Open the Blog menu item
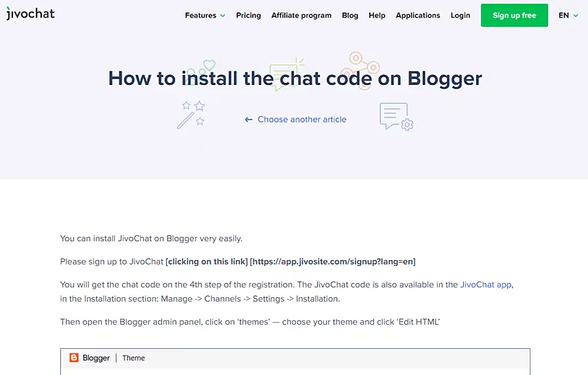 click(x=350, y=15)
